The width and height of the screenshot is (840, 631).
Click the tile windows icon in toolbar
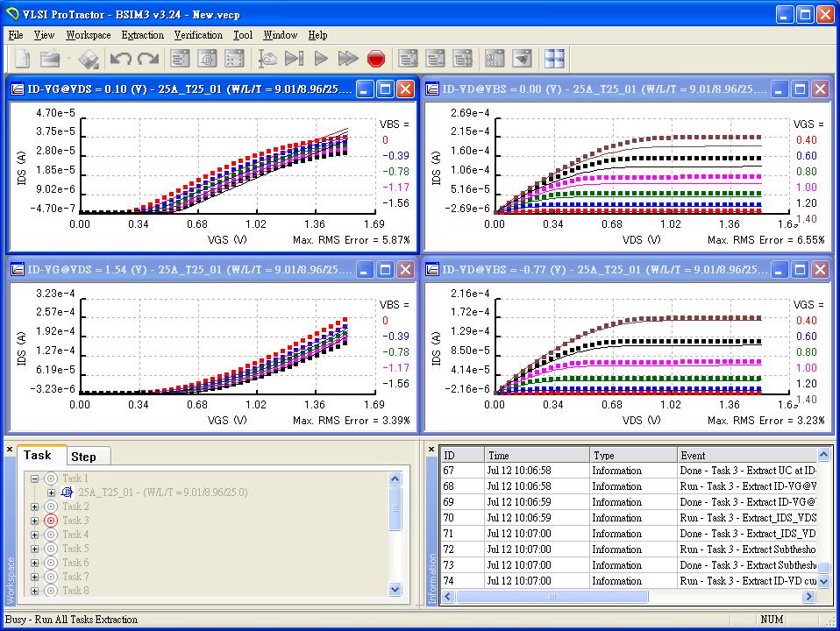pyautogui.click(x=554, y=59)
